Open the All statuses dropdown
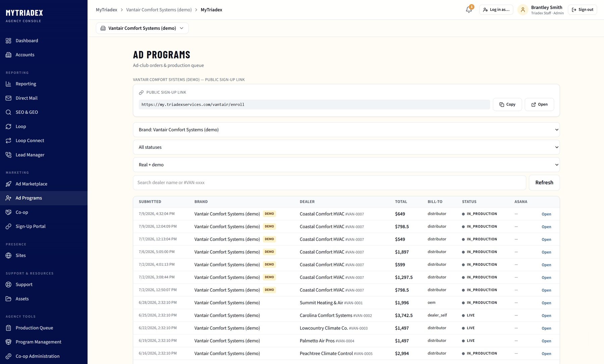 click(x=346, y=147)
